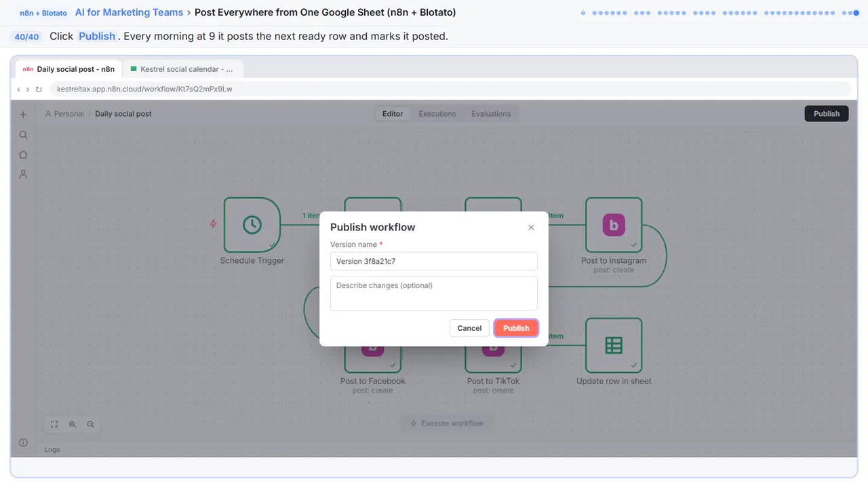The width and height of the screenshot is (868, 488).
Task: Select the Editor tab
Action: (393, 114)
